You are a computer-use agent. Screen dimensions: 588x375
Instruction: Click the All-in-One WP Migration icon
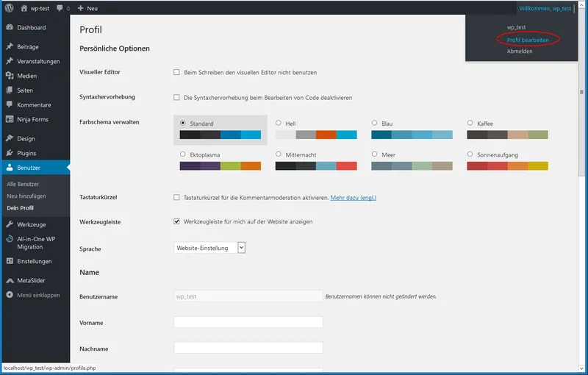[x=10, y=239]
